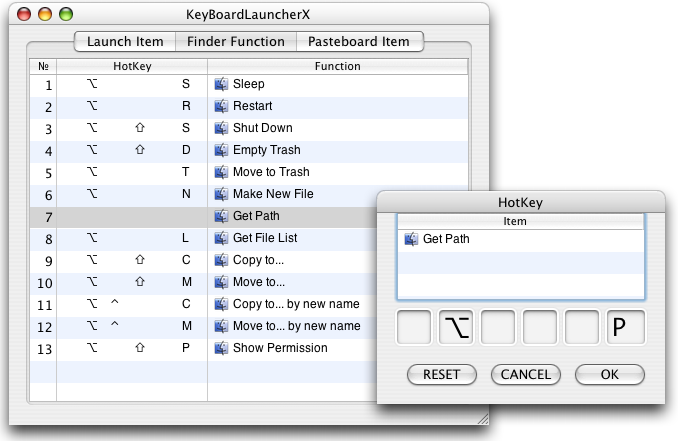This screenshot has width=678, height=441.
Task: Click the Function column header
Action: point(338,66)
